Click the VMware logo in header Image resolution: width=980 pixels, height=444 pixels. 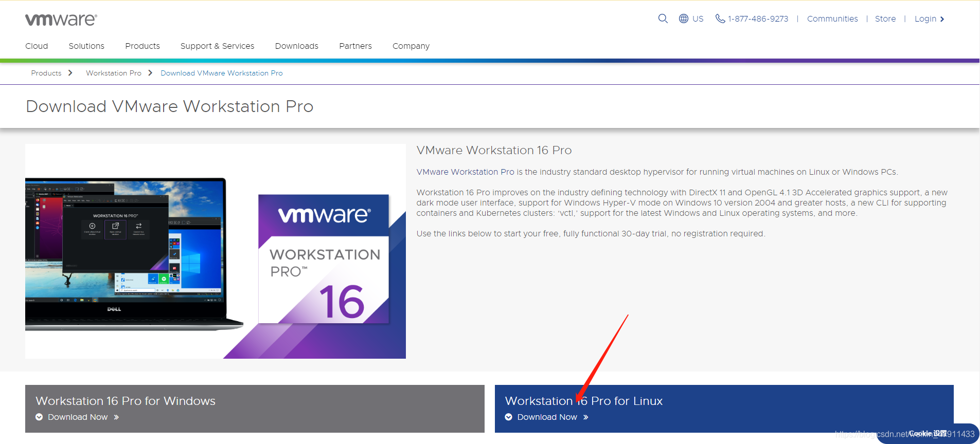[61, 20]
